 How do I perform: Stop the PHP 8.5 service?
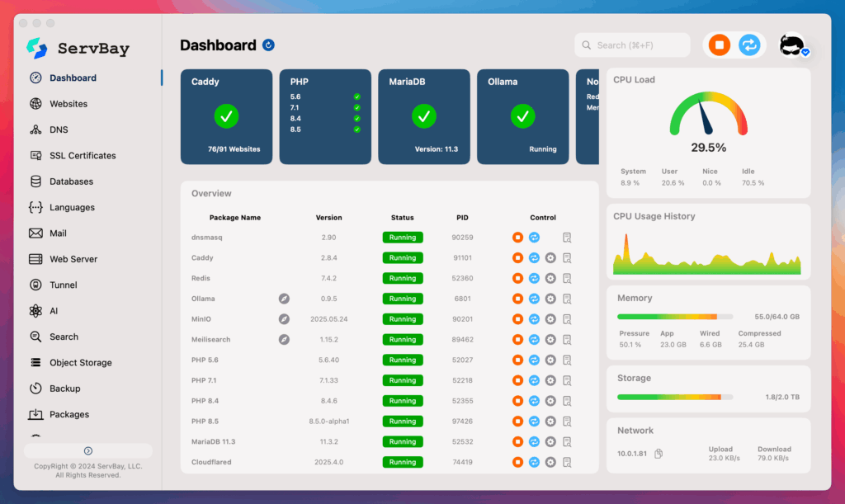coord(517,422)
